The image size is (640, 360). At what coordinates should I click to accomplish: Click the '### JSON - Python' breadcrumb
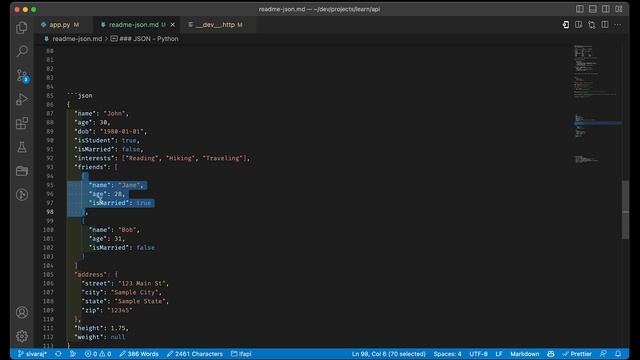pyautogui.click(x=144, y=39)
